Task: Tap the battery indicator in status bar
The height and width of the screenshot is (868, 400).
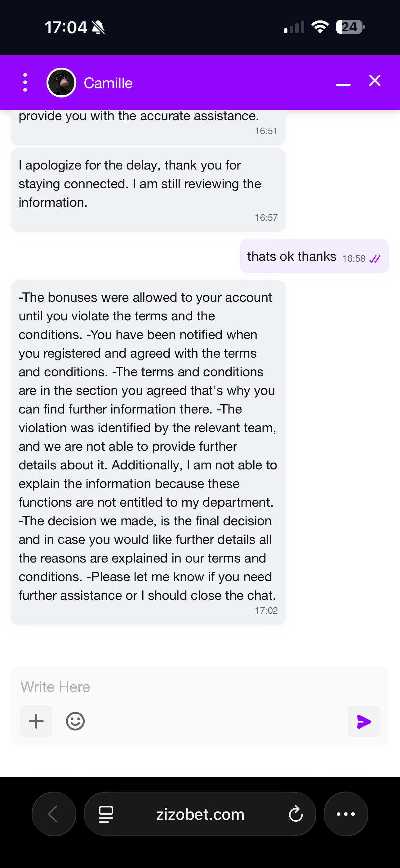Action: pos(350,27)
